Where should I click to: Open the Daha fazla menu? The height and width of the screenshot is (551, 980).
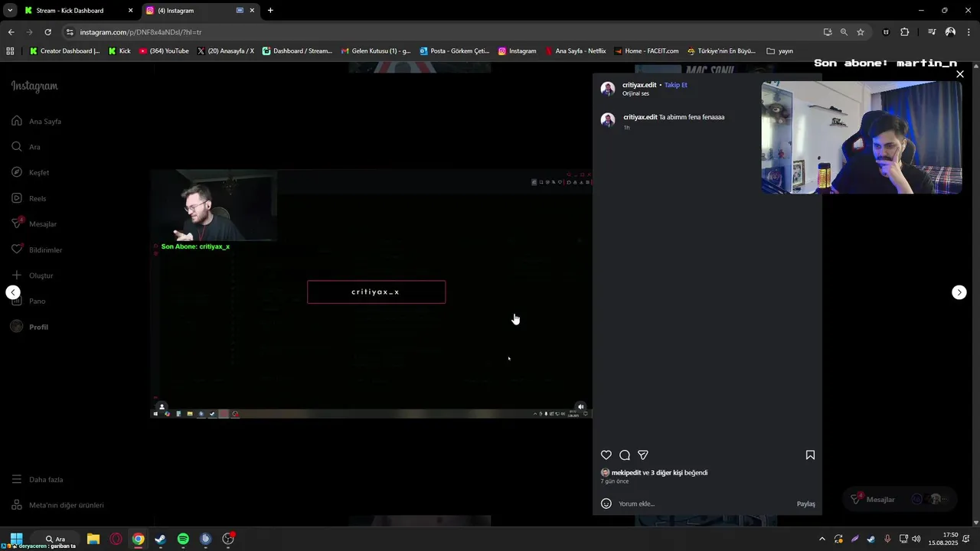point(37,479)
